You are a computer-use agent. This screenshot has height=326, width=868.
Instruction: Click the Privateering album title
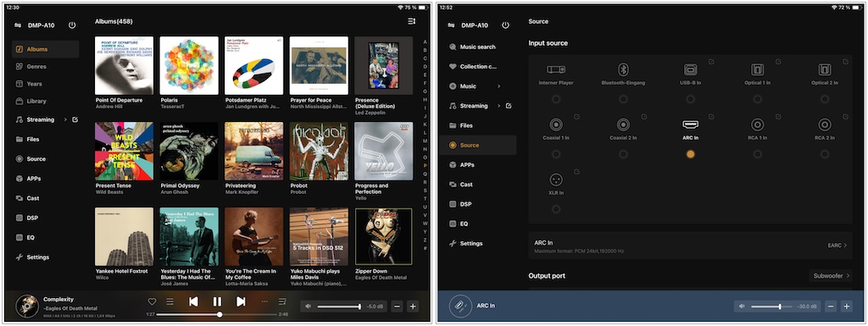240,185
